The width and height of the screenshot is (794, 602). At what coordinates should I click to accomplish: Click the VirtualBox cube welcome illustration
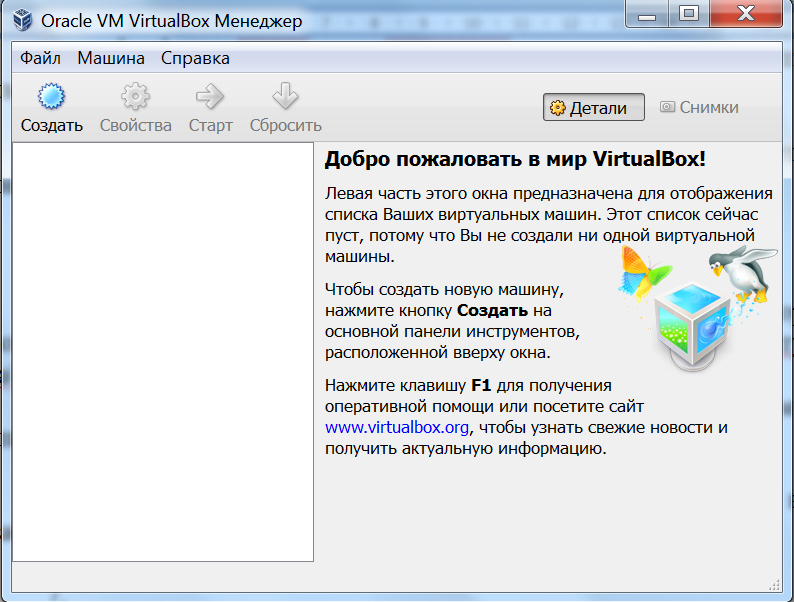point(696,308)
